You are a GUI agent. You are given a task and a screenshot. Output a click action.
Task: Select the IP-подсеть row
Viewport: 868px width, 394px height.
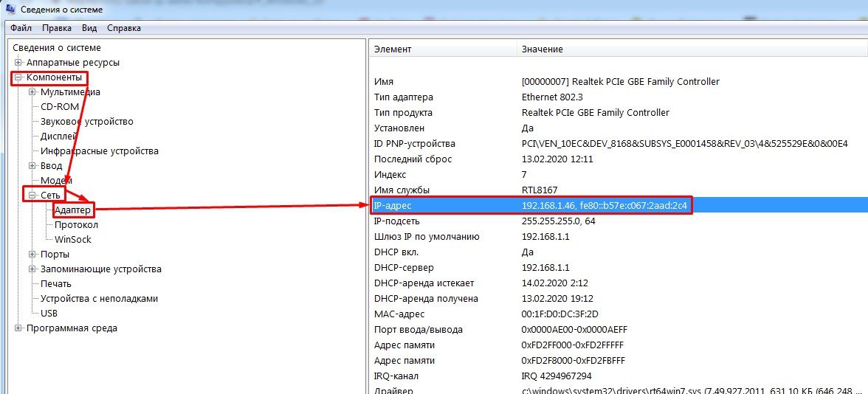point(619,221)
